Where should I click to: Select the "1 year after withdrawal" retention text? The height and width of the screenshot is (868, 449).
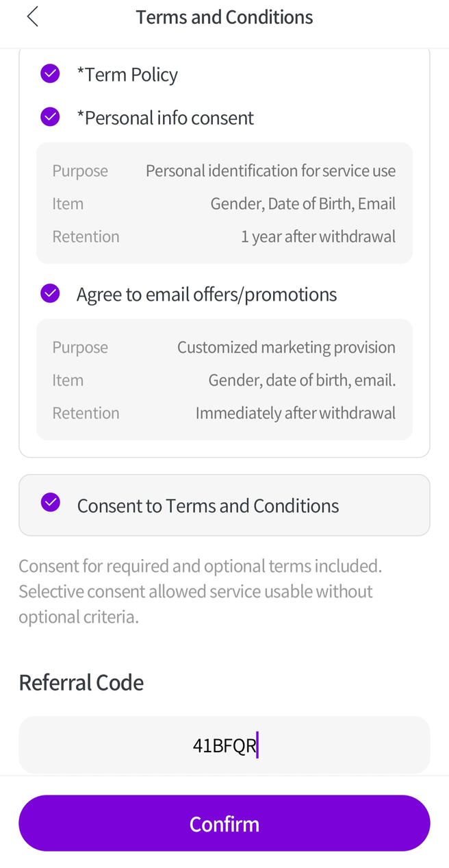318,236
